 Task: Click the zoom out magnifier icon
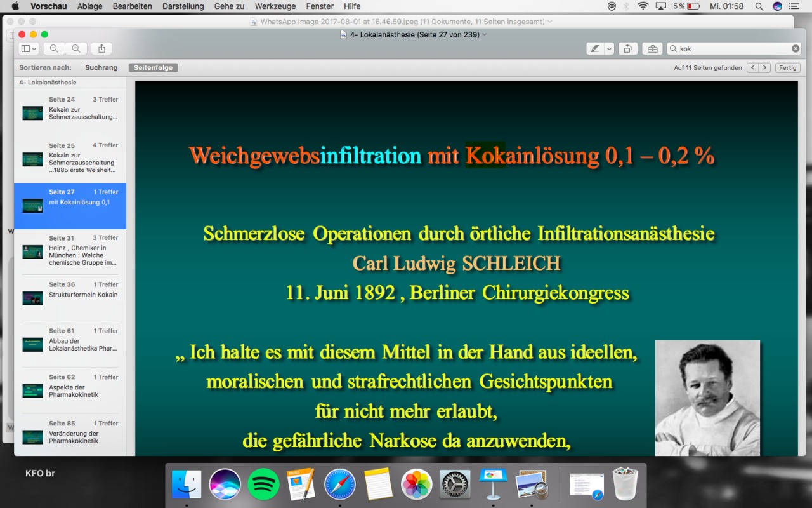[x=54, y=49]
